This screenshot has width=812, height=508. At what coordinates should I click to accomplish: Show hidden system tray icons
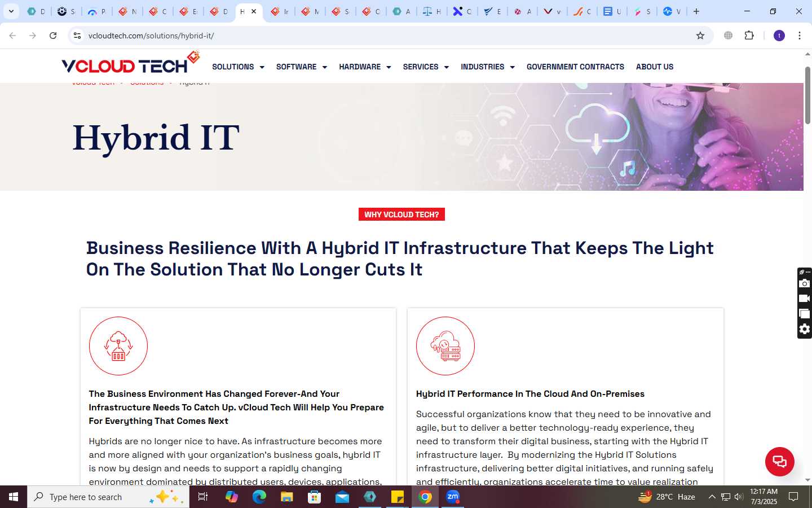click(x=712, y=497)
